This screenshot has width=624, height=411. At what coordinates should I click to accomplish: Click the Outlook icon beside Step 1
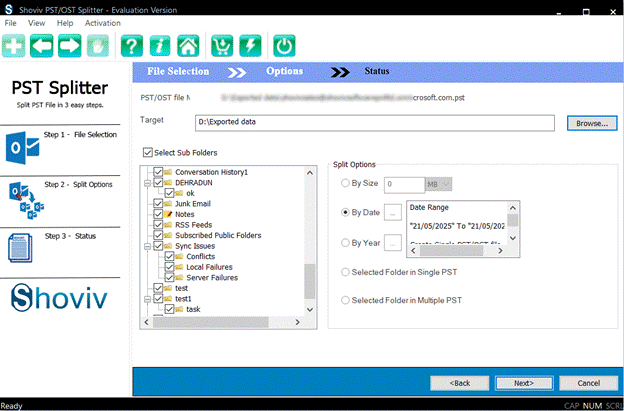(x=23, y=148)
